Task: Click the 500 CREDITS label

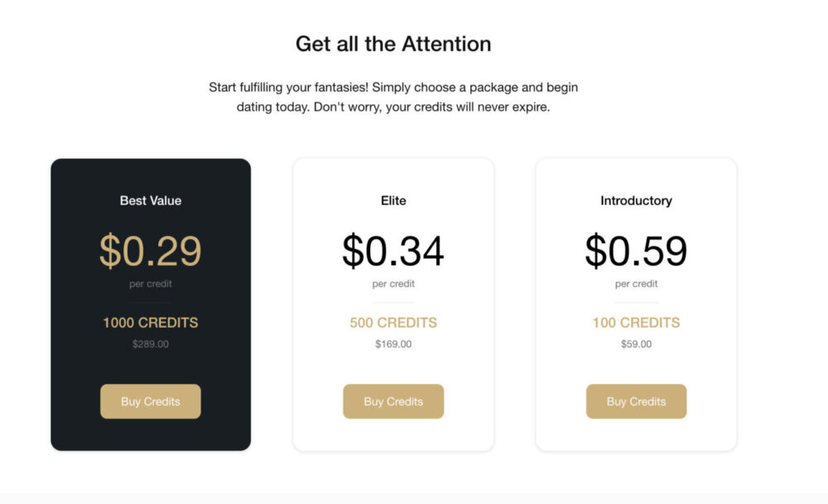Action: point(393,323)
